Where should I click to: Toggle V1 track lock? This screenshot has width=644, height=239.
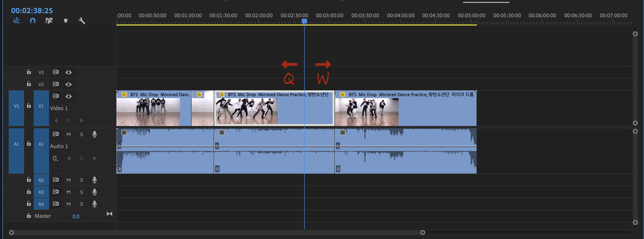(x=29, y=106)
